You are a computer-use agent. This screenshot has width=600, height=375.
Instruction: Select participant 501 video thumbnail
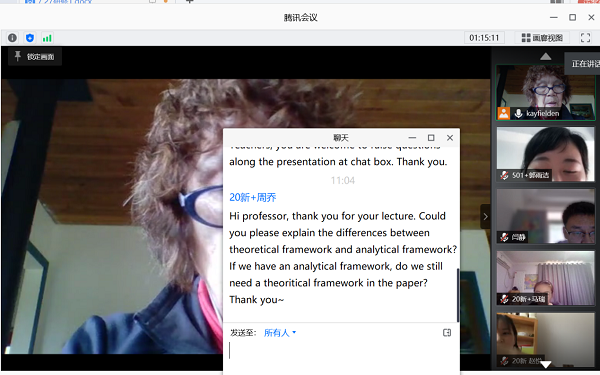(546, 154)
